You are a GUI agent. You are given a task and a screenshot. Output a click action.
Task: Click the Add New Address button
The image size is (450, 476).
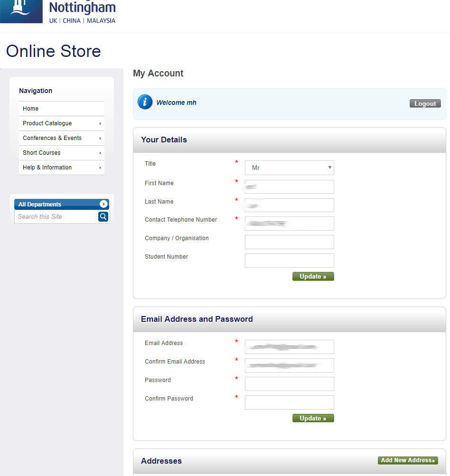click(x=408, y=460)
